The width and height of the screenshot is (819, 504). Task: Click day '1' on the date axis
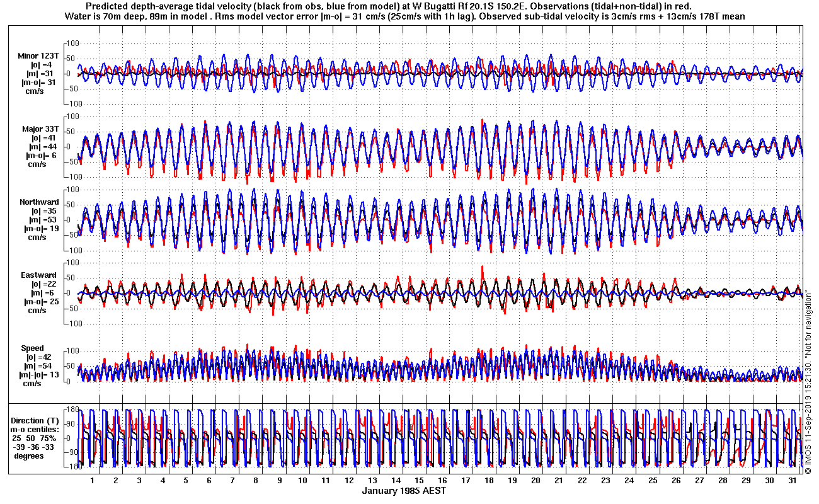pos(92,480)
